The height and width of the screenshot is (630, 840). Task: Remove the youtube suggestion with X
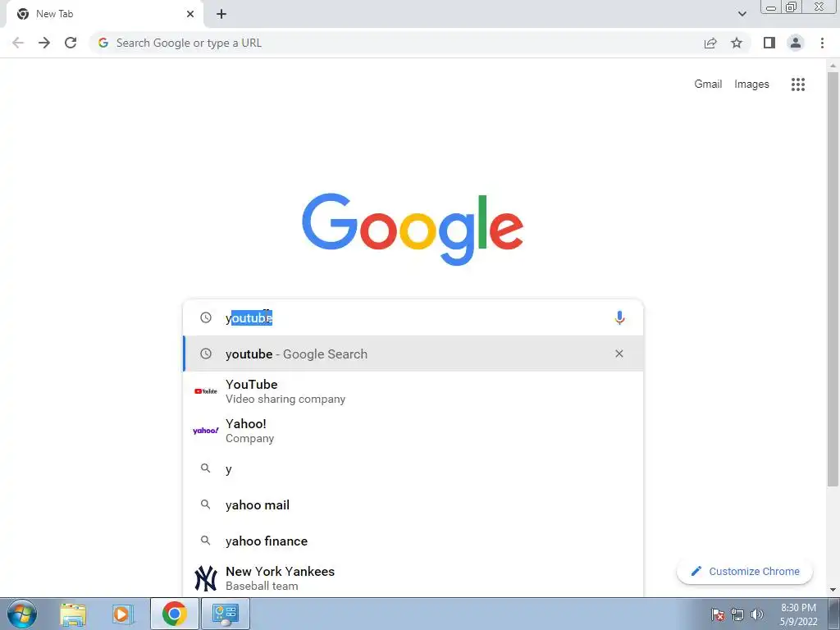tap(619, 354)
